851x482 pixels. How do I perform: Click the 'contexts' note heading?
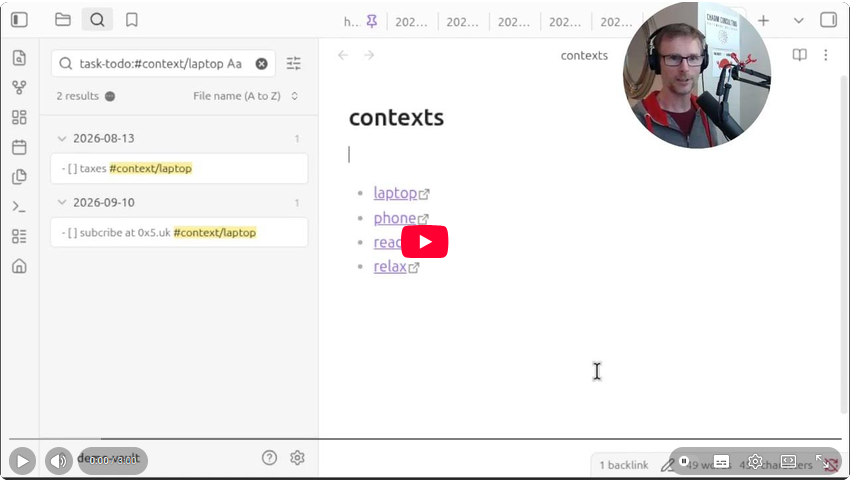396,118
